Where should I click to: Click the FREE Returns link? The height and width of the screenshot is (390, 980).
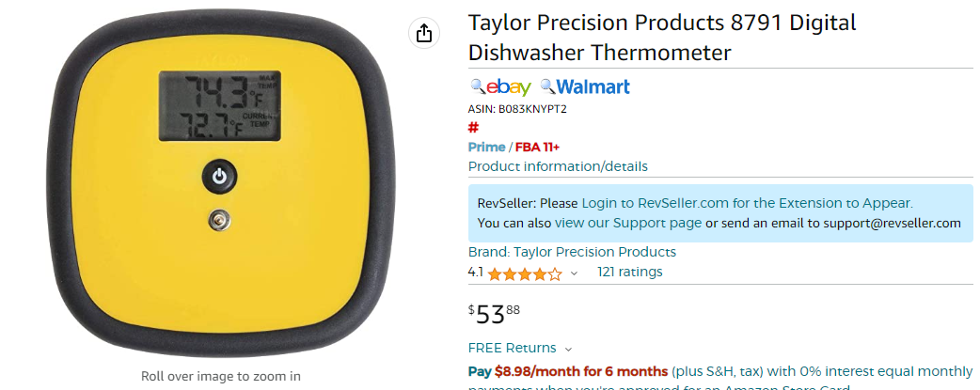(x=512, y=348)
